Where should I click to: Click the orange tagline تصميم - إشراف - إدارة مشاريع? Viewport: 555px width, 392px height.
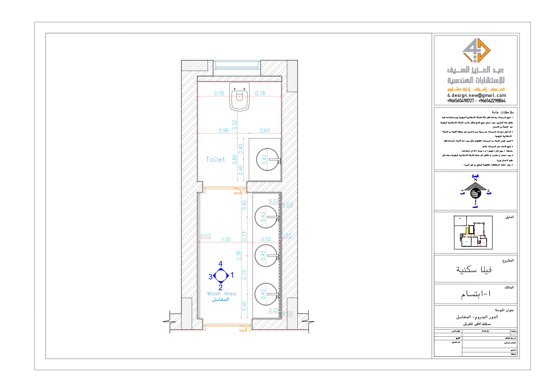click(476, 89)
